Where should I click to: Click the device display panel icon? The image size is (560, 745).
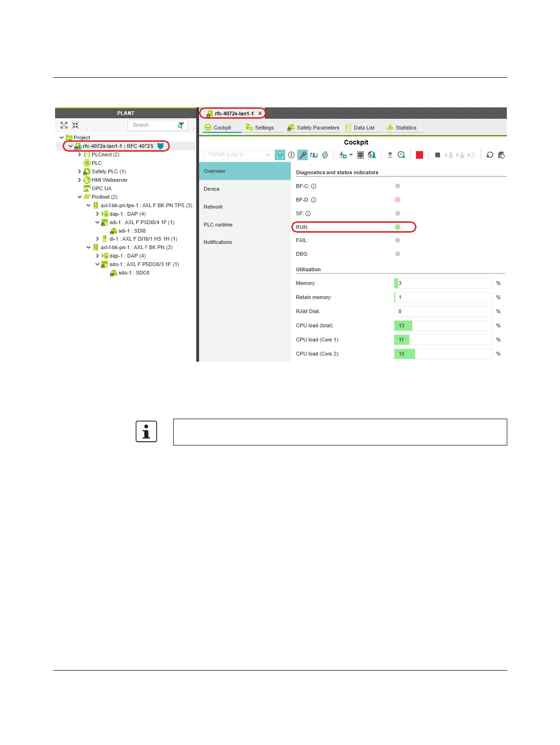click(360, 155)
